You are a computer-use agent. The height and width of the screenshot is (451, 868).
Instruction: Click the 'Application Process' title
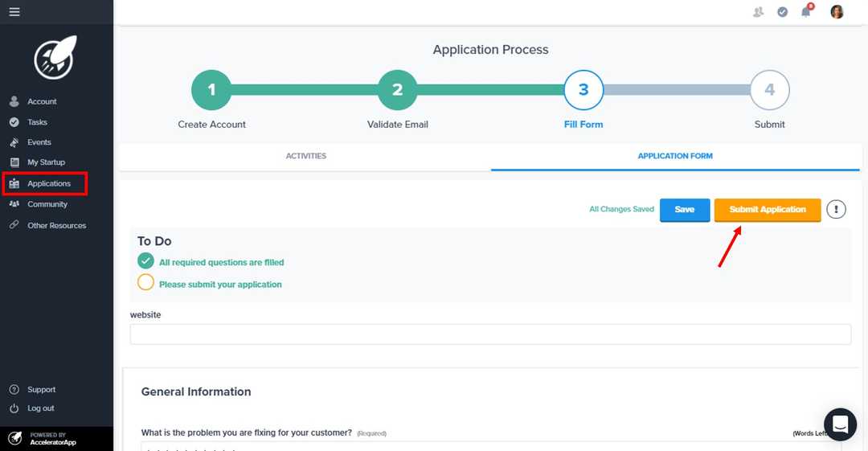pyautogui.click(x=490, y=50)
